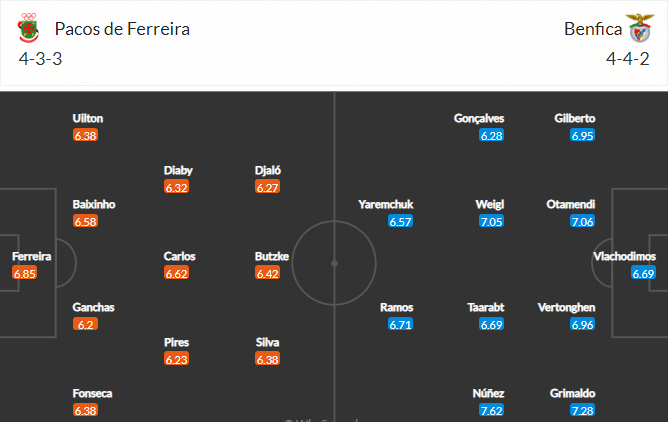Select Núñez 7.62 rating badge
The width and height of the screenshot is (669, 422).
point(492,410)
